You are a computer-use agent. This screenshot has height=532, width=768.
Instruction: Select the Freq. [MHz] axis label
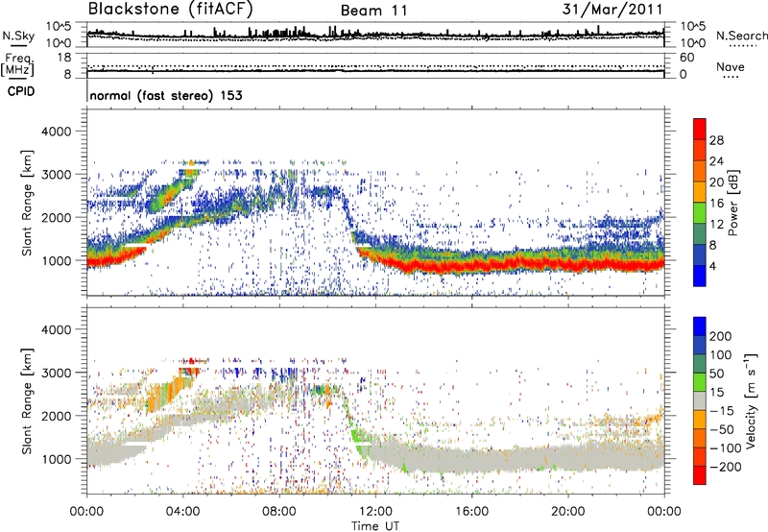point(17,65)
